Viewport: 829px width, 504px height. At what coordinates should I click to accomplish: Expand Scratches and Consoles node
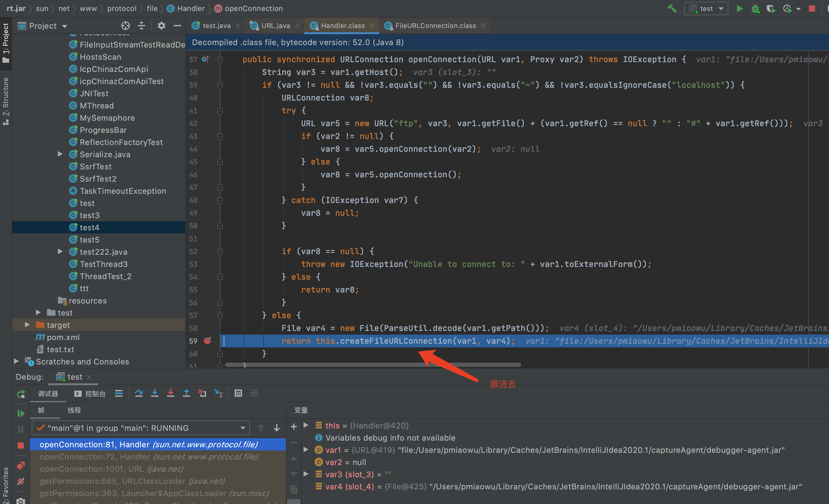16,361
